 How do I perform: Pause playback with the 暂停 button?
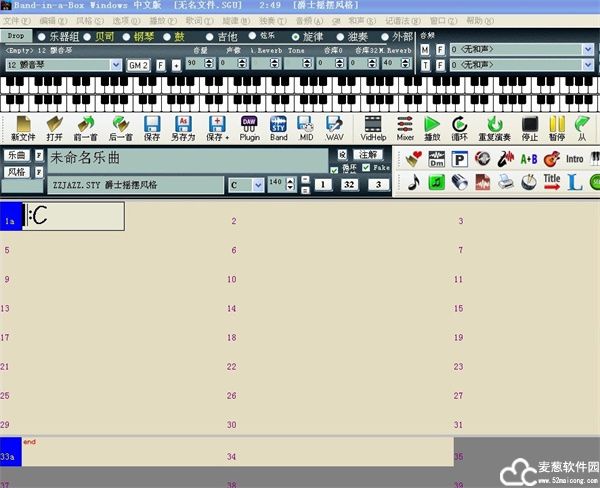[x=557, y=129]
